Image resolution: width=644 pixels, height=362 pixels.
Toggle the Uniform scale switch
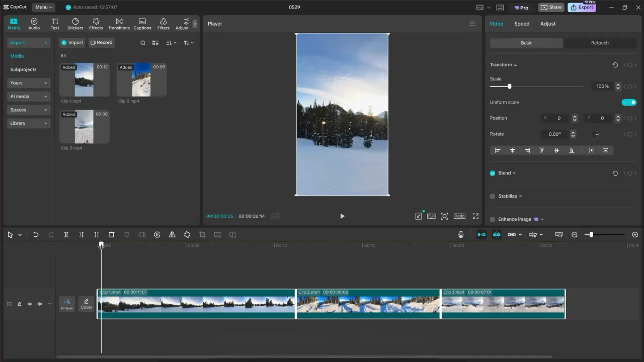[629, 103]
